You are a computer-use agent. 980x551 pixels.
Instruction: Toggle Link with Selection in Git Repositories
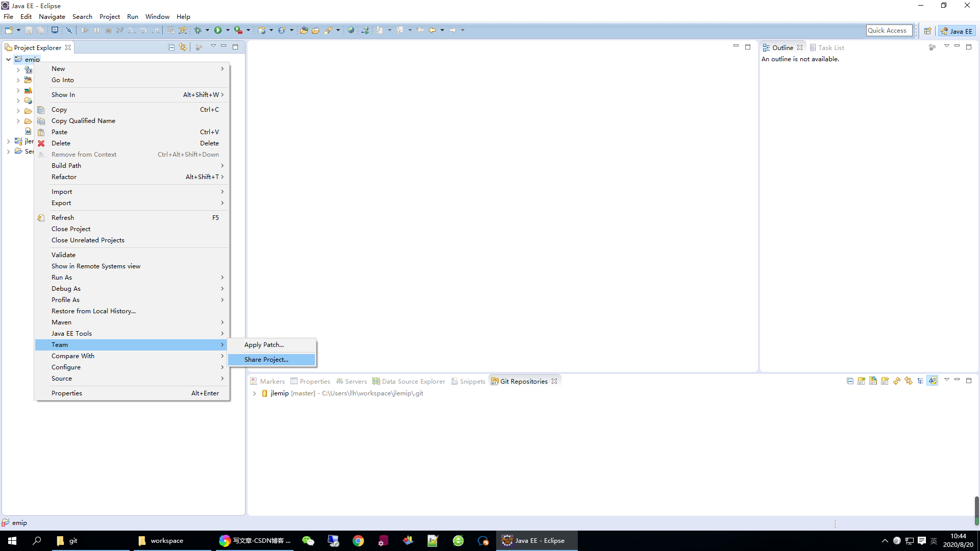909,381
